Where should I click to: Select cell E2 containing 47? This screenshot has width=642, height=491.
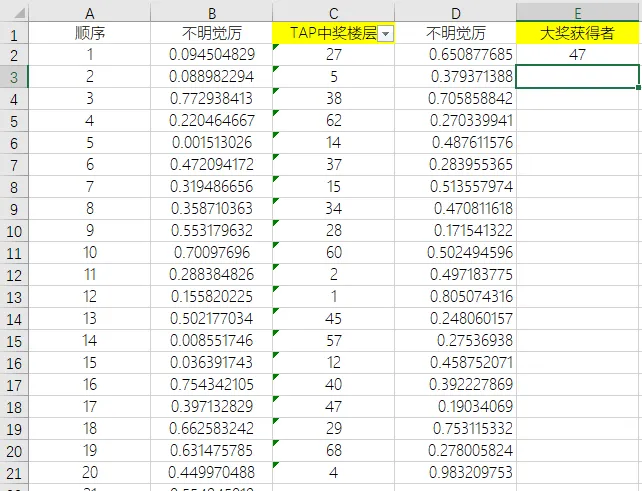[578, 54]
